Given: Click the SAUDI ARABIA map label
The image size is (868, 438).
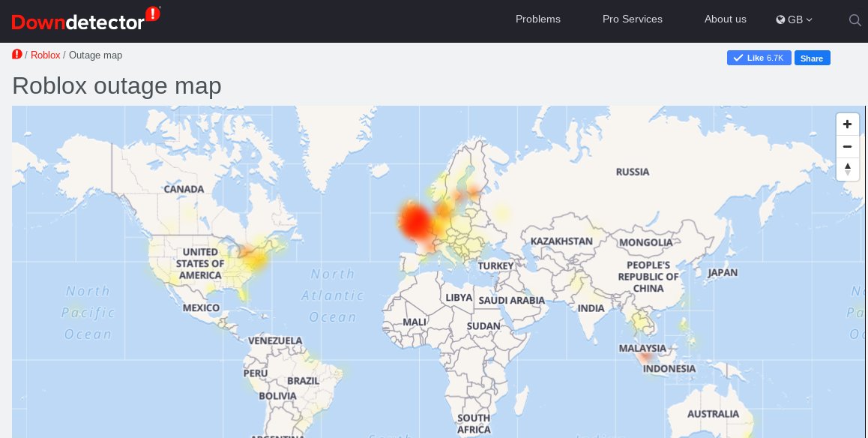Looking at the screenshot, I should pyautogui.click(x=511, y=301).
